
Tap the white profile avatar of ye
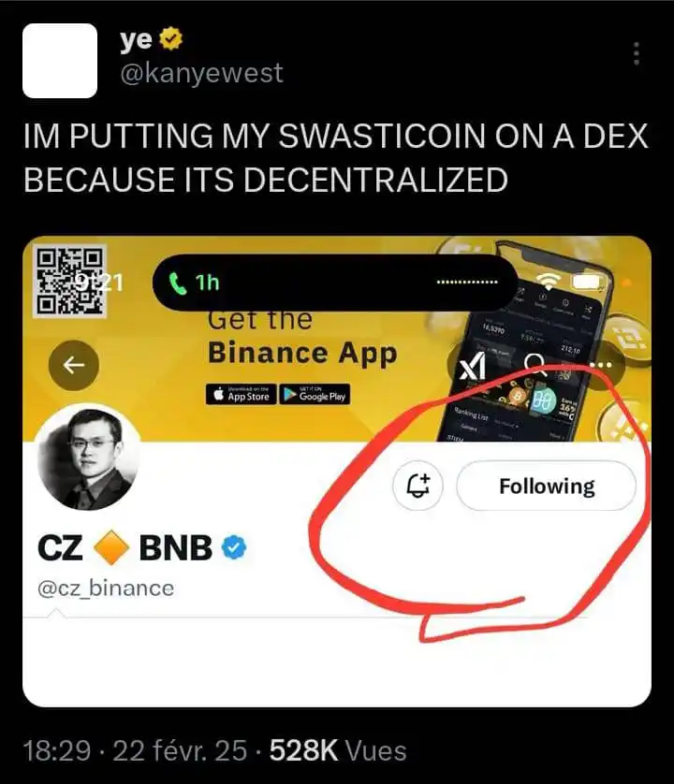pyautogui.click(x=60, y=61)
